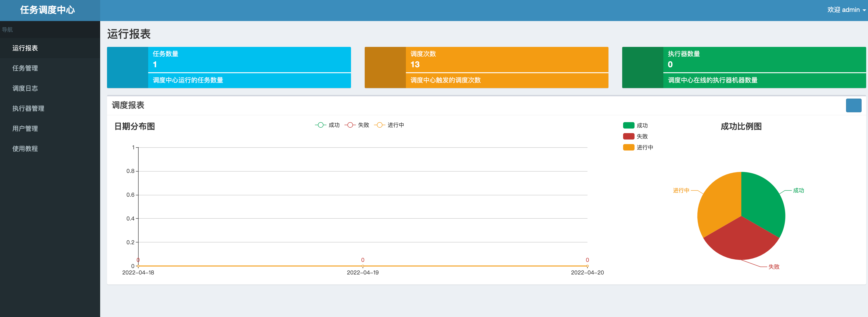Screen dimensions: 868x317
Task: Click data point at 2022-04-20
Action: click(587, 266)
